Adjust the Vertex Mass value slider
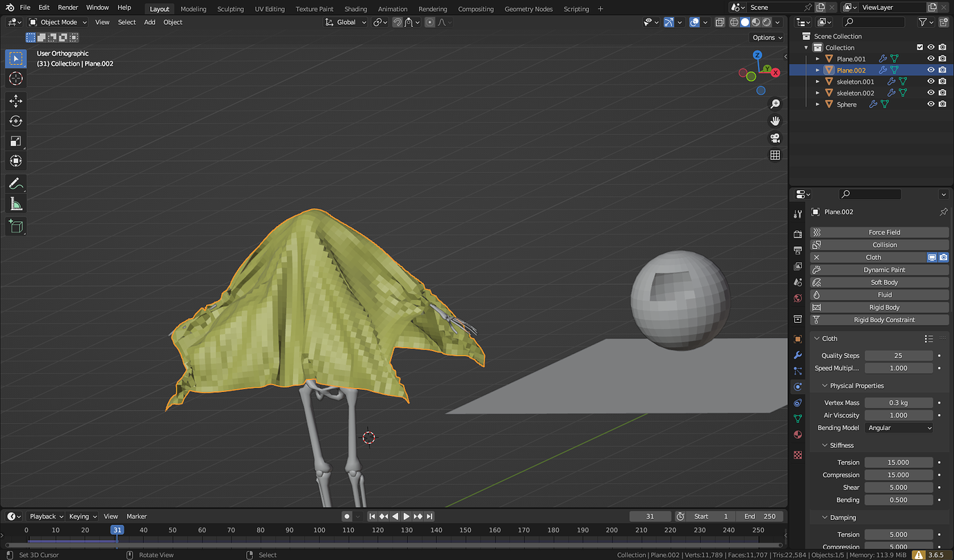The width and height of the screenshot is (954, 560). click(899, 403)
